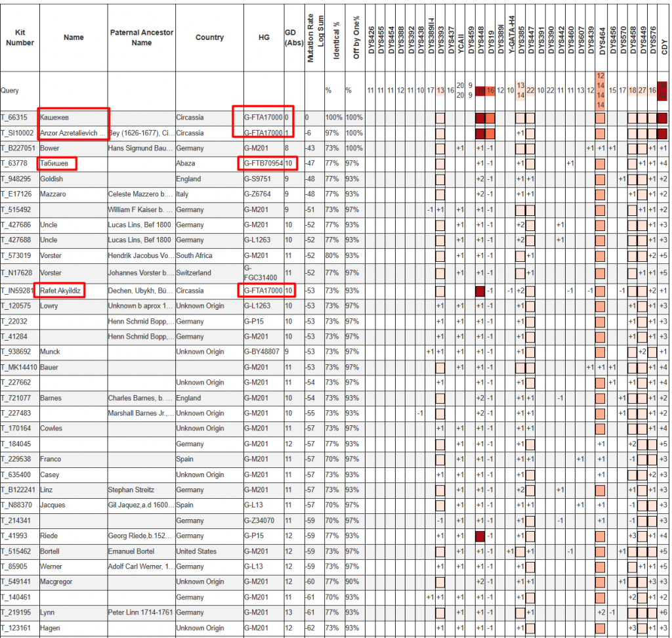The height and width of the screenshot is (638, 672).
Task: Click the Rafet Akyildiz name cell
Action: pyautogui.click(x=62, y=291)
